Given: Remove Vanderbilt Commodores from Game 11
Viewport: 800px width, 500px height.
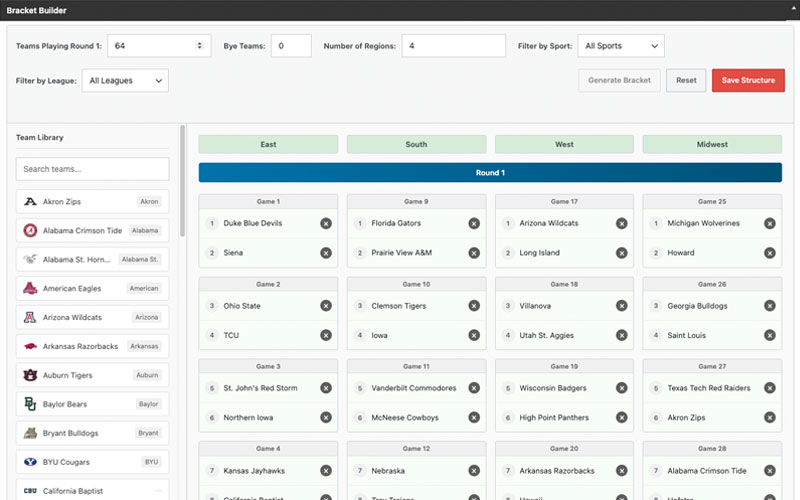Looking at the screenshot, I should (x=474, y=388).
